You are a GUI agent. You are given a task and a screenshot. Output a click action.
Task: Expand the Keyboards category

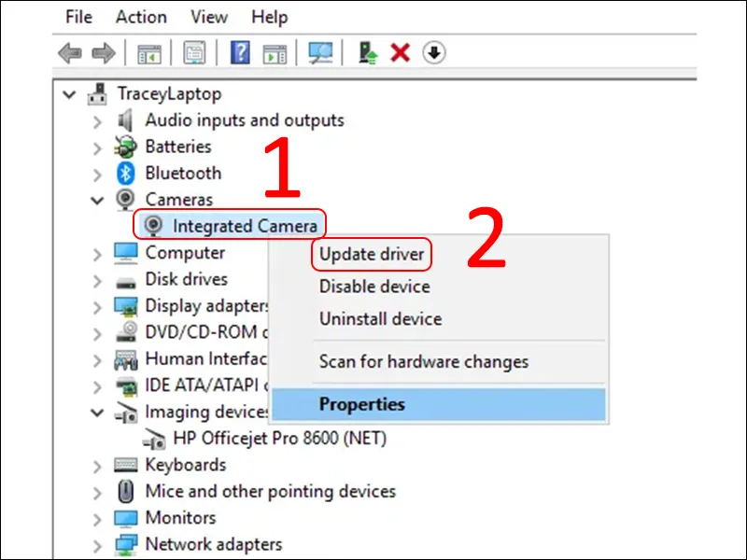[x=97, y=466]
